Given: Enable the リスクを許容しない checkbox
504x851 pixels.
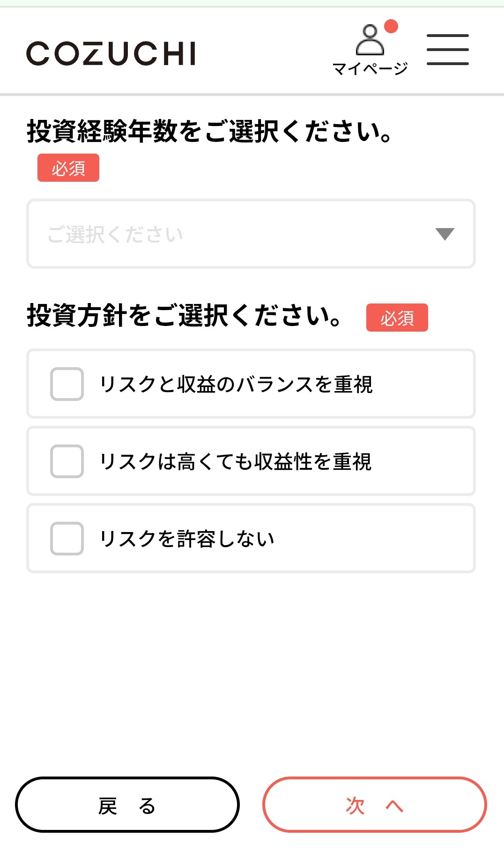Looking at the screenshot, I should point(67,539).
